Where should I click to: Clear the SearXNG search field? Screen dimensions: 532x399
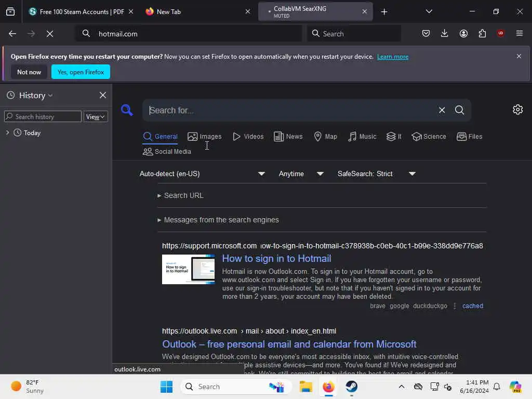[x=442, y=110]
